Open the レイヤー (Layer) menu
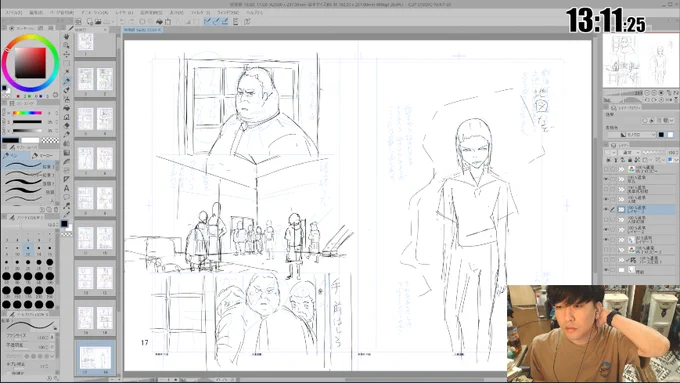680x383 pixels. point(124,13)
